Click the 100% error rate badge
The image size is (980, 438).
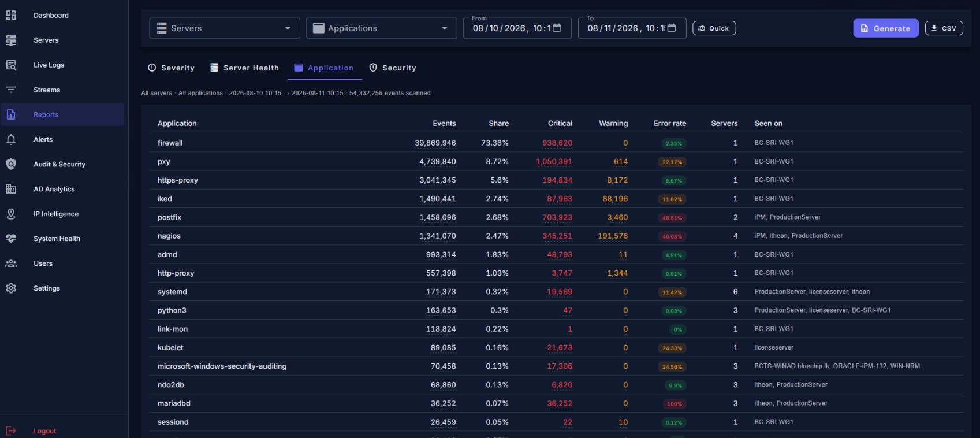click(x=675, y=404)
